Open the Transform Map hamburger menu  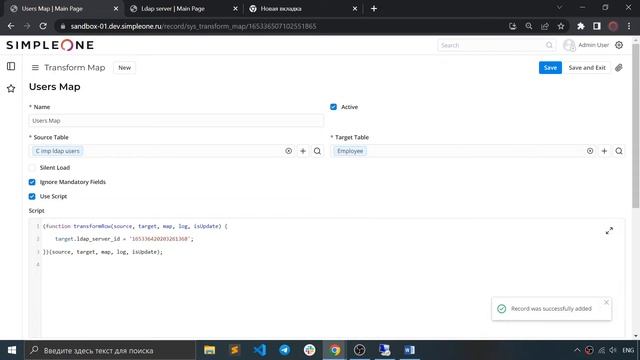(x=35, y=68)
